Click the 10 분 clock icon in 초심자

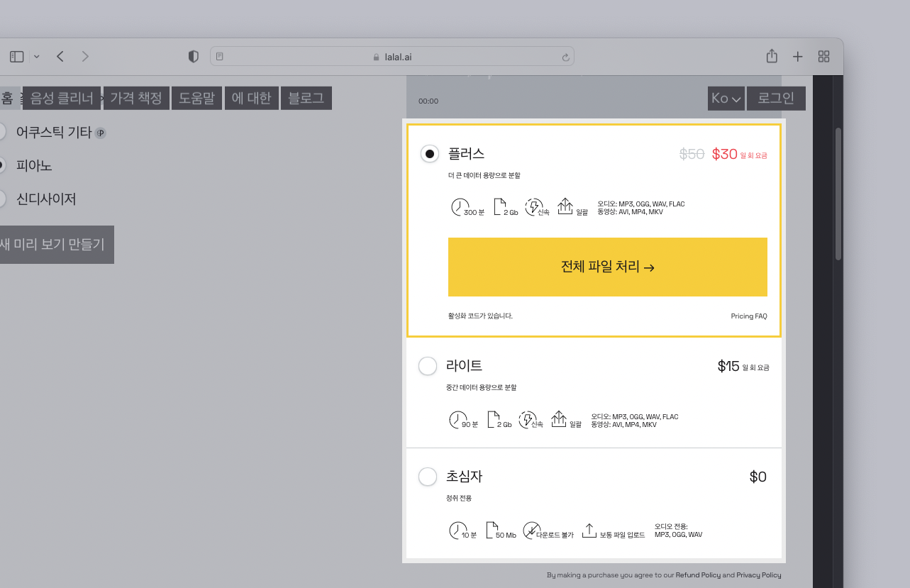[458, 531]
